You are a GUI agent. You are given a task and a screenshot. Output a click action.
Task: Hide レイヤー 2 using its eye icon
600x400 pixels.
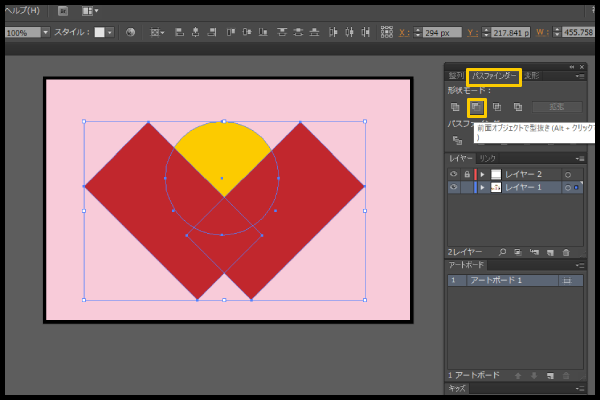(x=453, y=174)
